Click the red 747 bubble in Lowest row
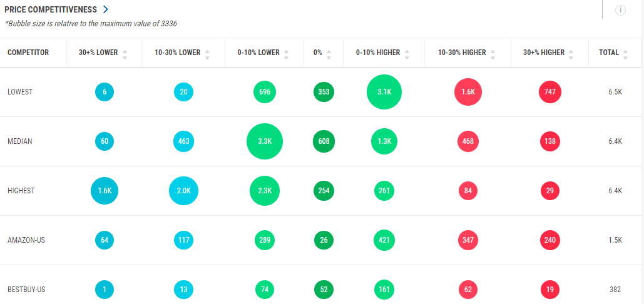Screen dimensions: 644x304 click(550, 92)
